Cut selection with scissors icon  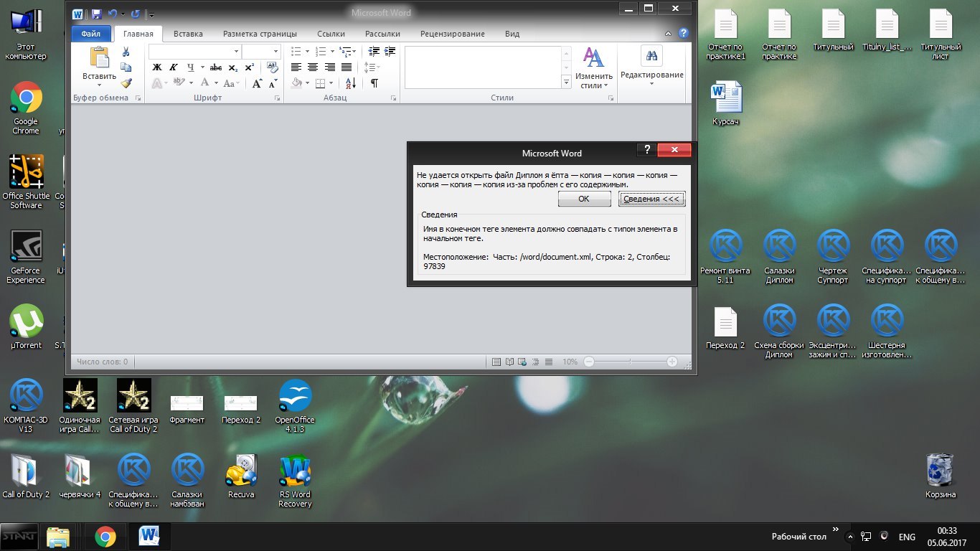coord(126,52)
